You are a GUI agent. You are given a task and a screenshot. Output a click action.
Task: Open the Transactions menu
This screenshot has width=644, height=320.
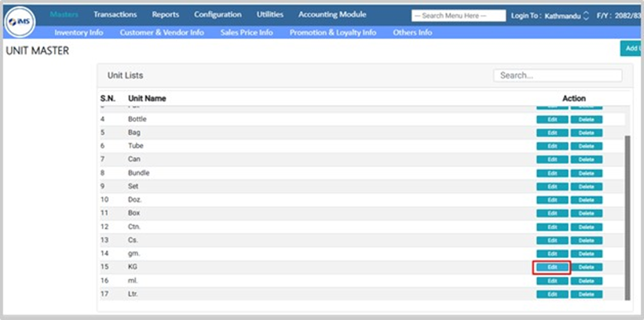(115, 15)
